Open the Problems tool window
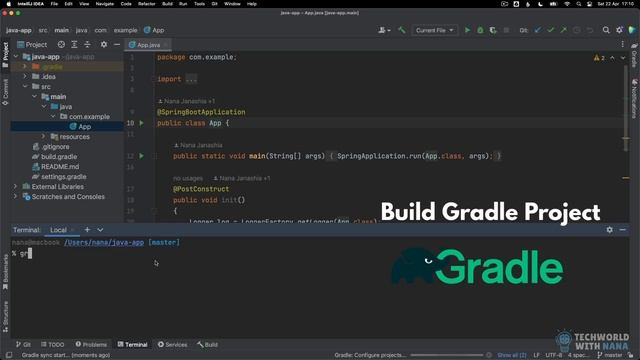640x360 pixels. tap(91, 344)
